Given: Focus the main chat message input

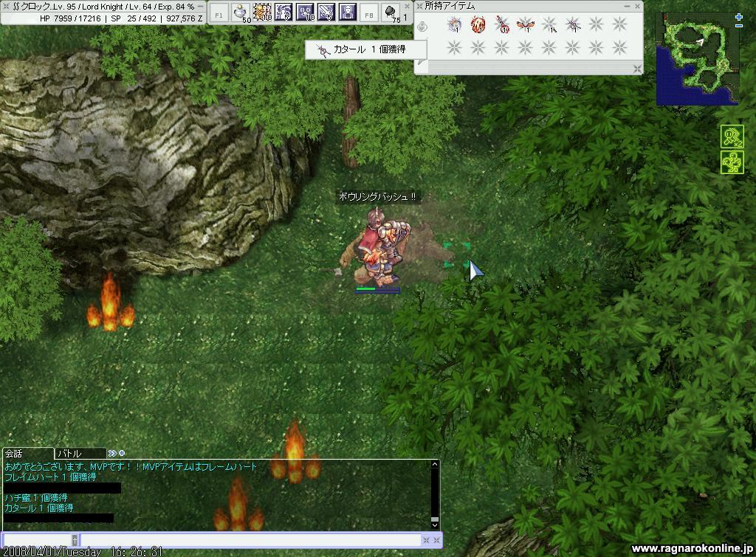Looking at the screenshot, I should pos(250,539).
